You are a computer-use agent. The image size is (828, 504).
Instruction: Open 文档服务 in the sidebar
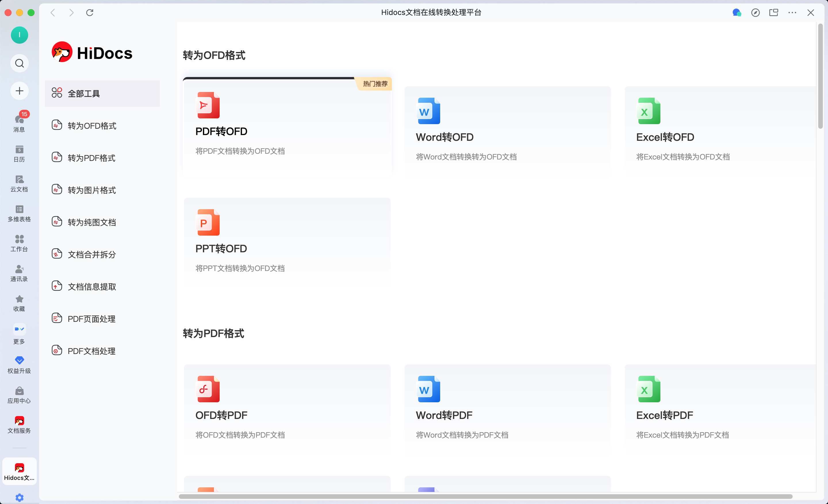[x=20, y=425]
